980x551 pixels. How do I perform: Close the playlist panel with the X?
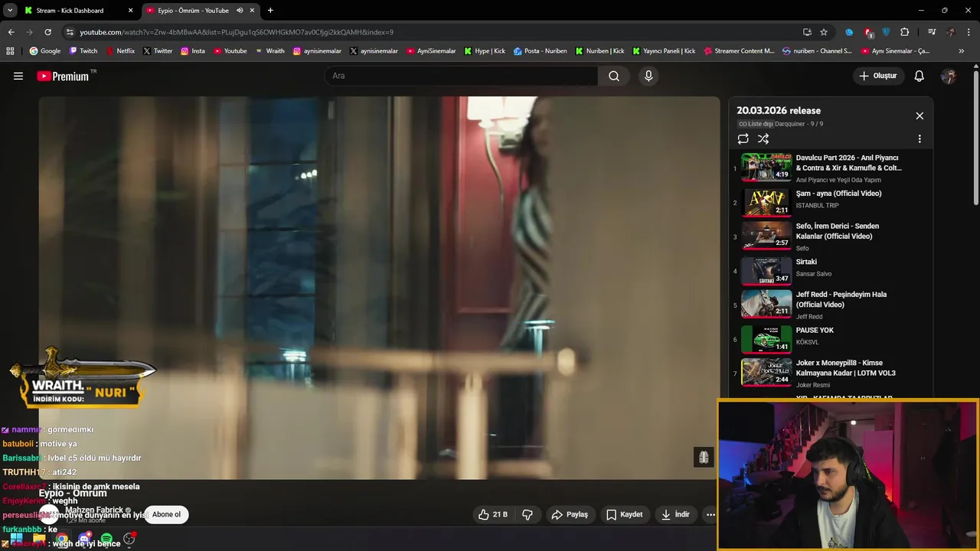920,116
